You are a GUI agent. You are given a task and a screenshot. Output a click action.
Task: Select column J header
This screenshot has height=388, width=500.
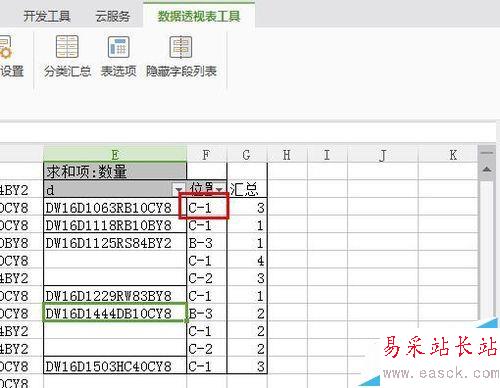[383, 155]
